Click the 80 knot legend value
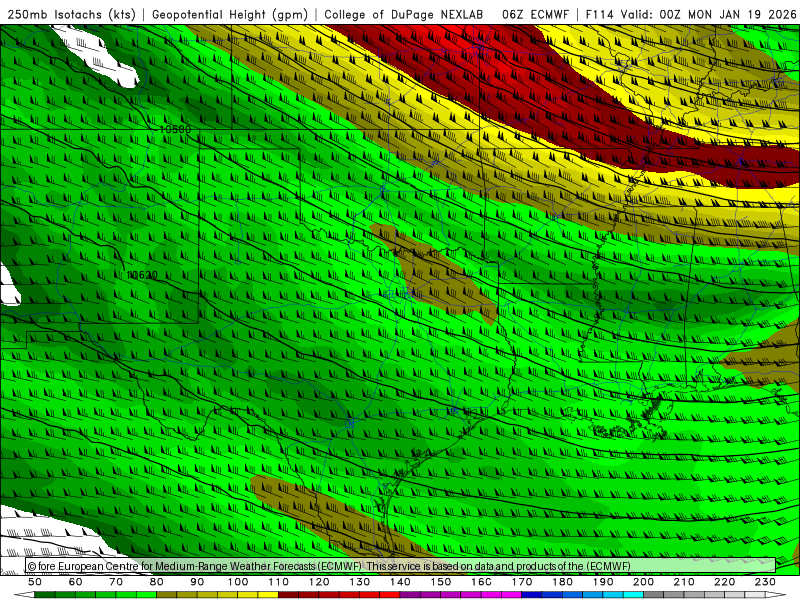 [157, 582]
